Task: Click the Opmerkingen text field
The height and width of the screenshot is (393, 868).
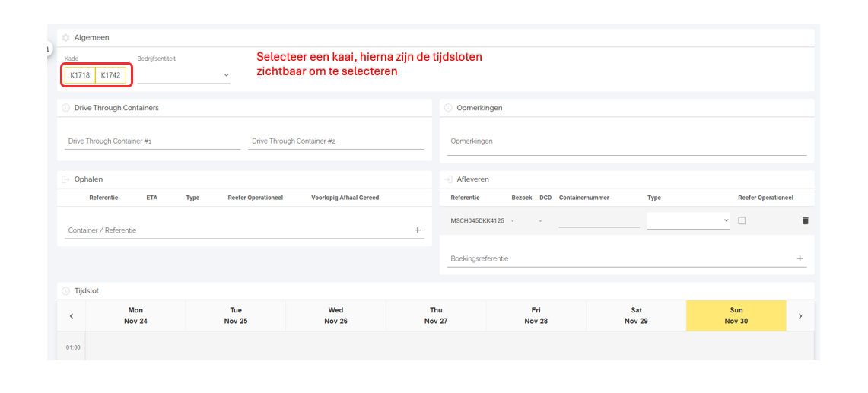Action: point(627,141)
